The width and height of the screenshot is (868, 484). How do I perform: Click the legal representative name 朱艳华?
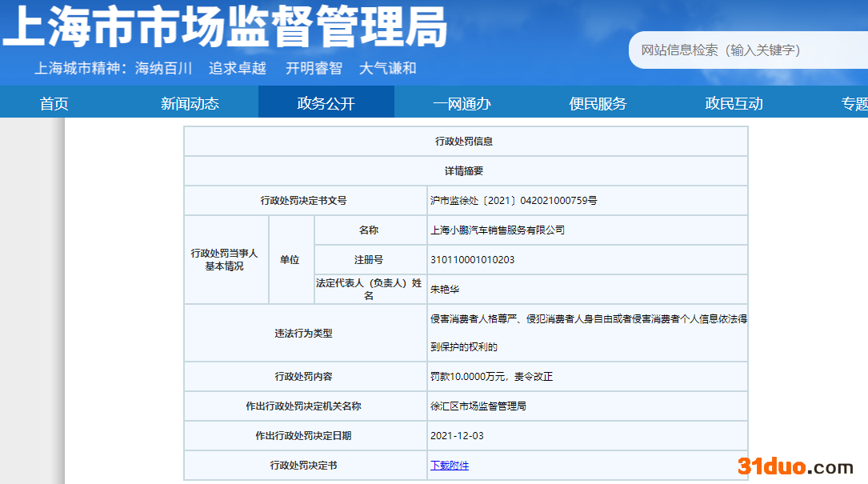point(445,290)
